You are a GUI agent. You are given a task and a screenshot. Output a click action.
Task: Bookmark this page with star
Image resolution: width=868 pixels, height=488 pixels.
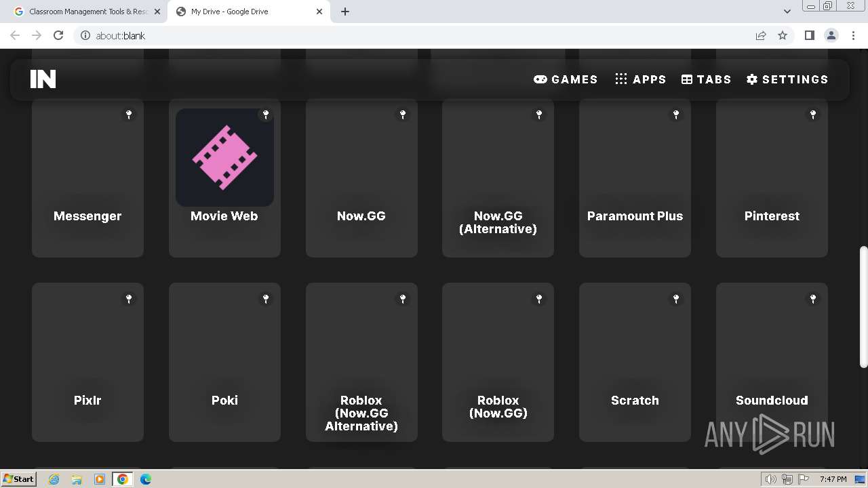(x=783, y=35)
